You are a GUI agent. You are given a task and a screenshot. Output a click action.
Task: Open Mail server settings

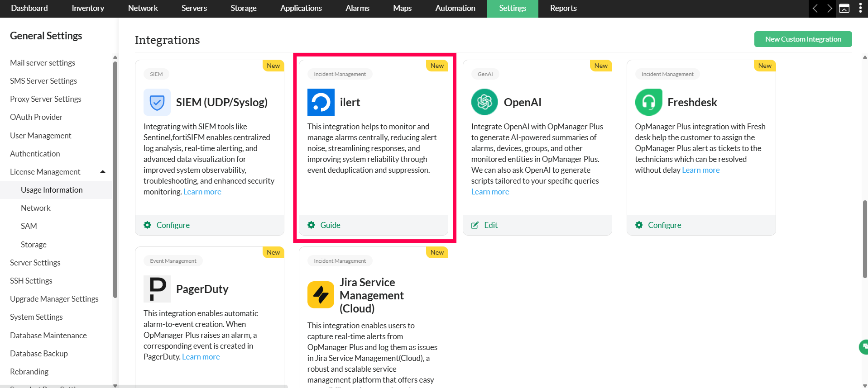pos(43,63)
